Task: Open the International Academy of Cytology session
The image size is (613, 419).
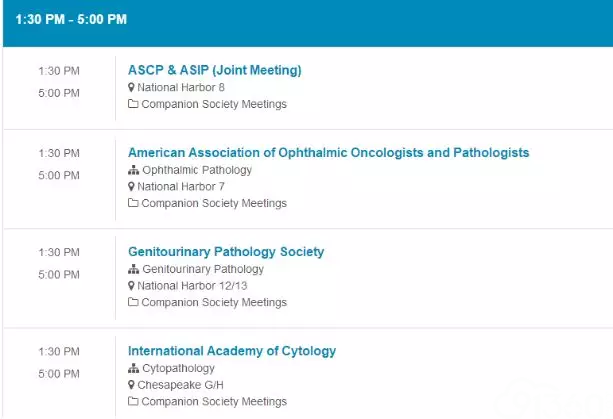Action: coord(232,351)
